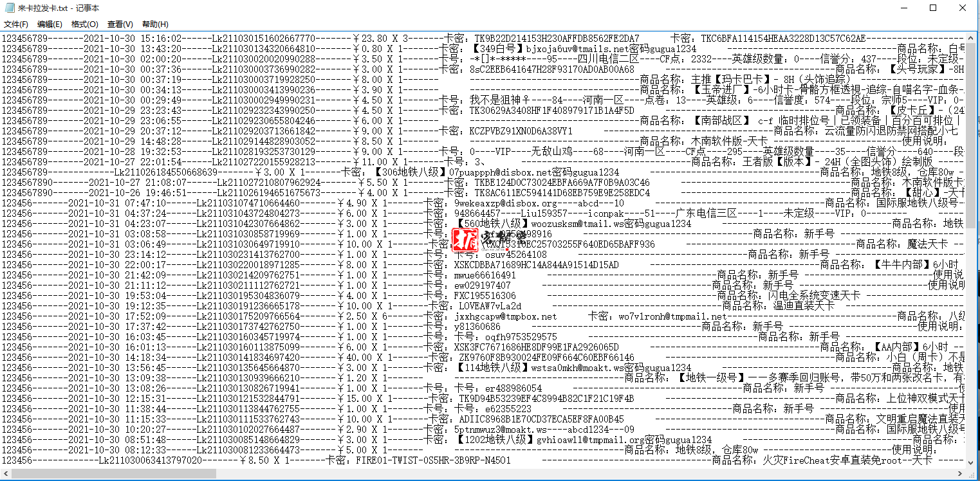Viewport: 980px width, 481px height.
Task: Click text bjxoja6uv@tmails.net密码gugua1234
Action: pos(611,49)
